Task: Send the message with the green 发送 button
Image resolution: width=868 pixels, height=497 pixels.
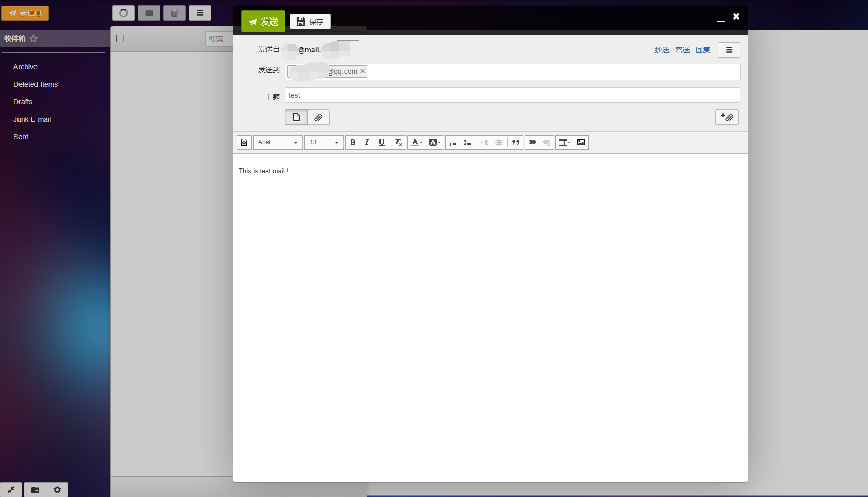Action: click(x=263, y=22)
